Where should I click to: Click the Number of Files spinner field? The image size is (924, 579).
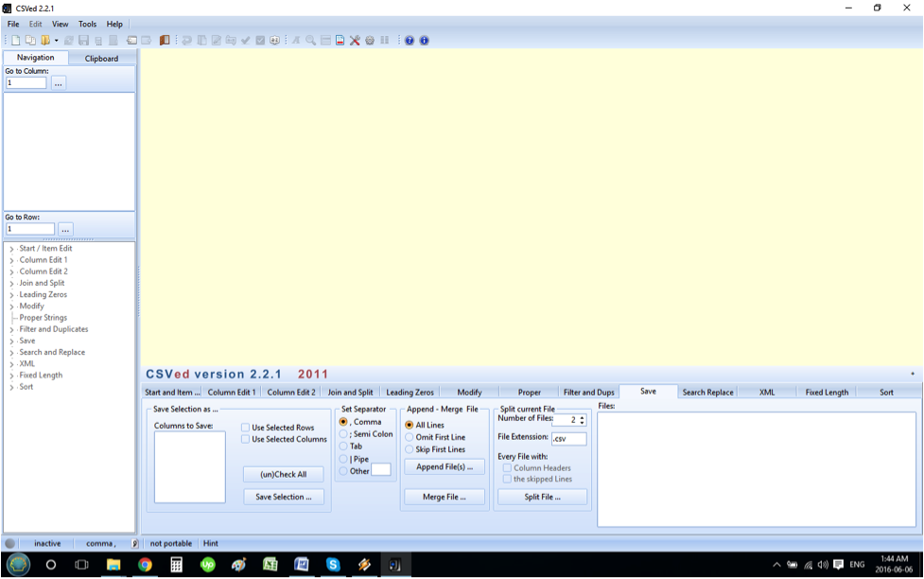coord(568,420)
